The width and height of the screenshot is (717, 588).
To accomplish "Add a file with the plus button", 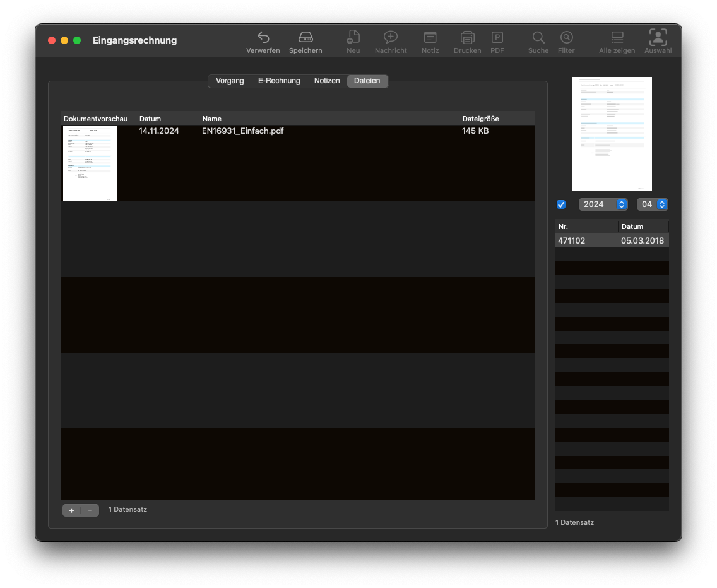I will point(71,510).
